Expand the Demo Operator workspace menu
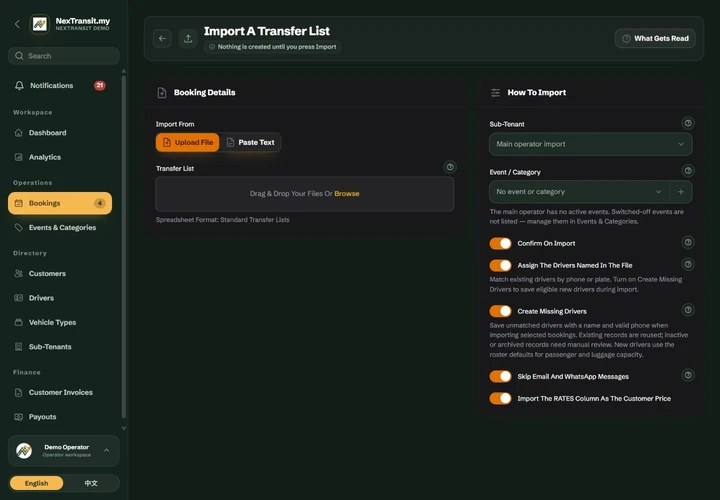The width and height of the screenshot is (720, 500). click(x=64, y=451)
